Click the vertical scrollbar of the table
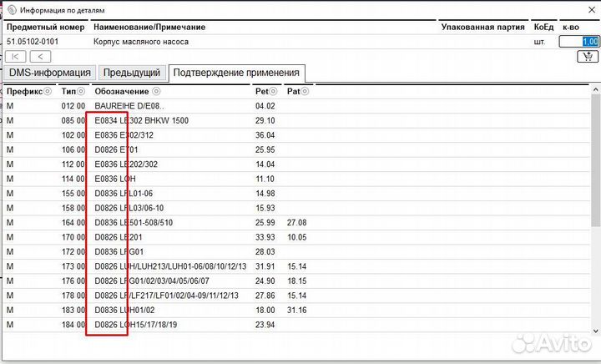The image size is (601, 364). coord(596,209)
